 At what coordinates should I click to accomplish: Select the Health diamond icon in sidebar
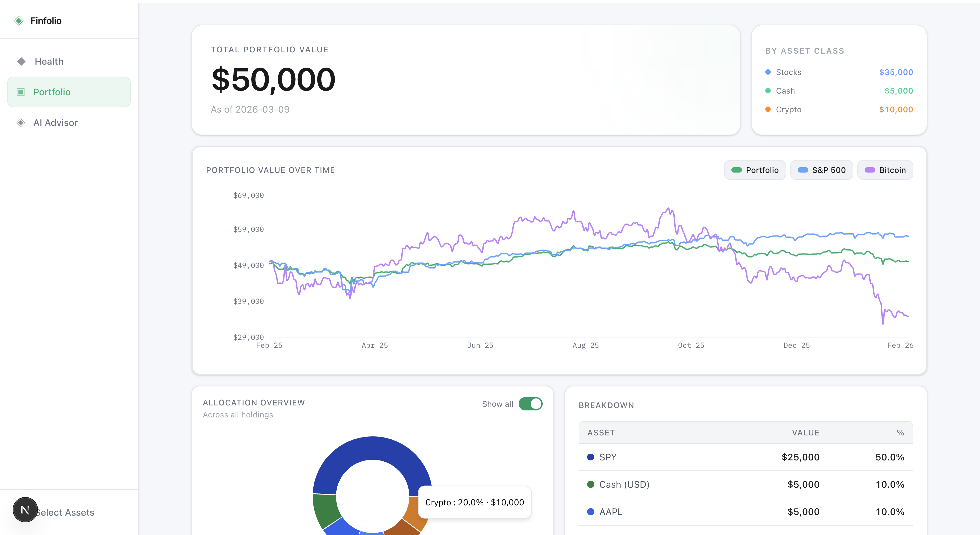coord(21,61)
